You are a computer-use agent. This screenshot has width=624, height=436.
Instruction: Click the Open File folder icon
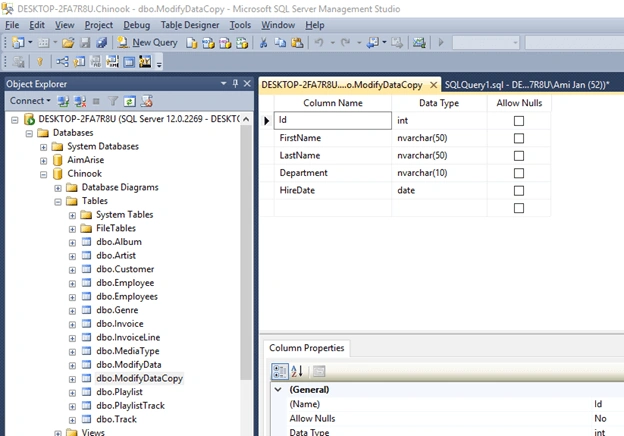(68, 42)
